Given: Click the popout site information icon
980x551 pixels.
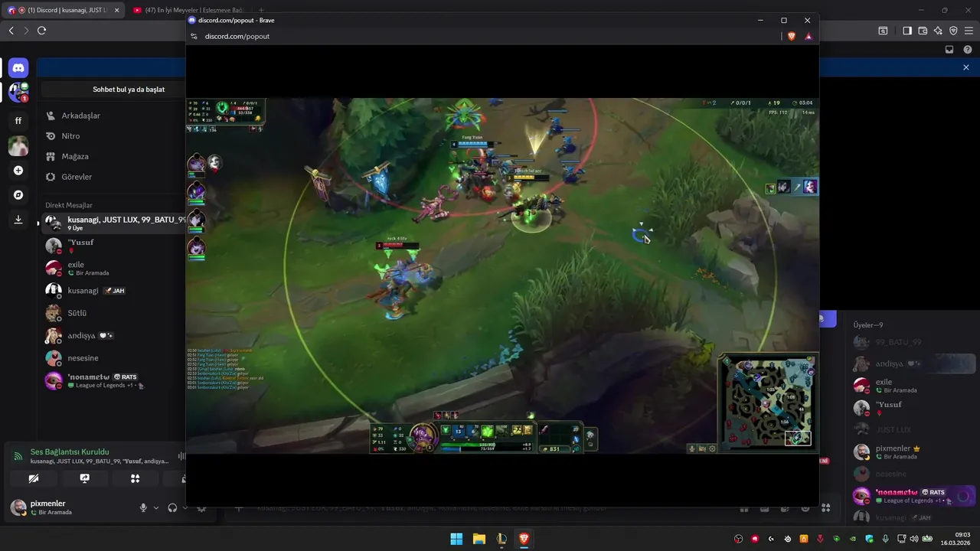Looking at the screenshot, I should point(194,36).
